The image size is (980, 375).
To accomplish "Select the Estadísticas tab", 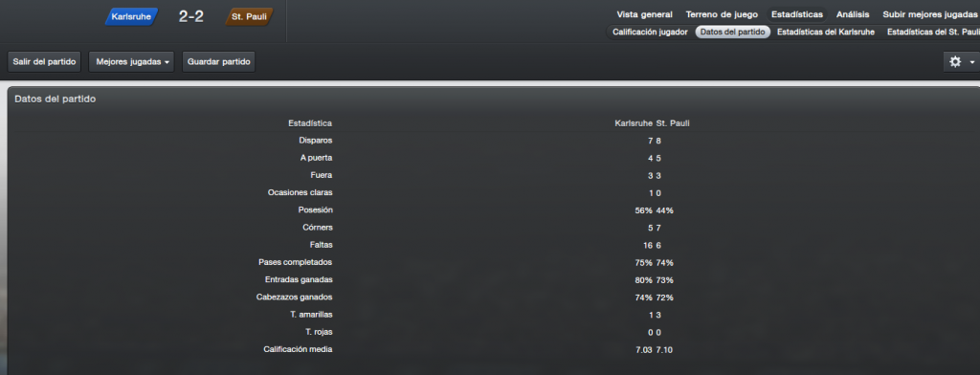I will coord(797,14).
